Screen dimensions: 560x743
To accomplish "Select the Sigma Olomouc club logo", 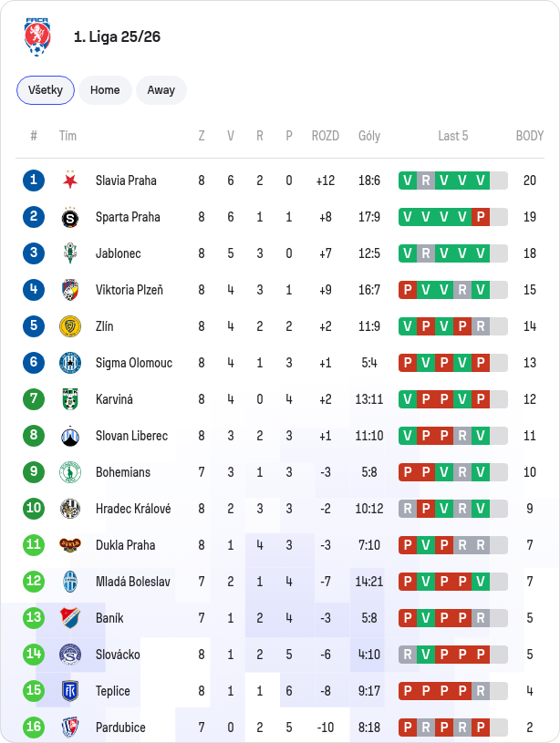I will pyautogui.click(x=70, y=363).
